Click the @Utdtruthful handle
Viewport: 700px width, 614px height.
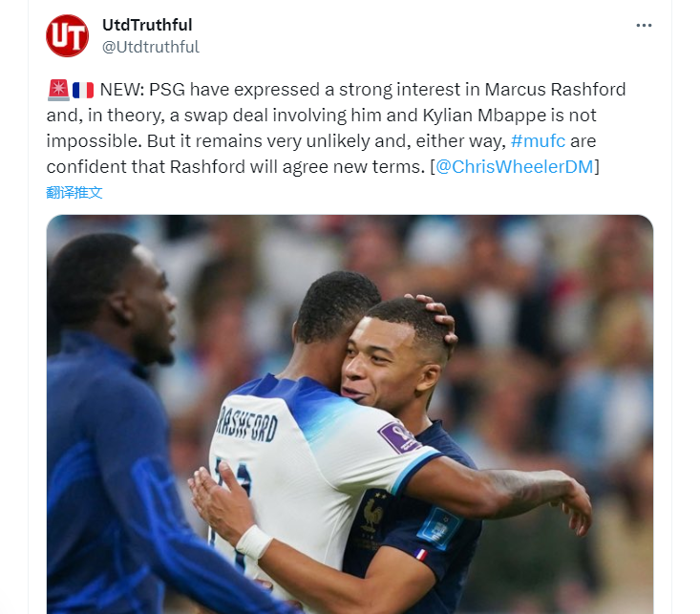[151, 47]
